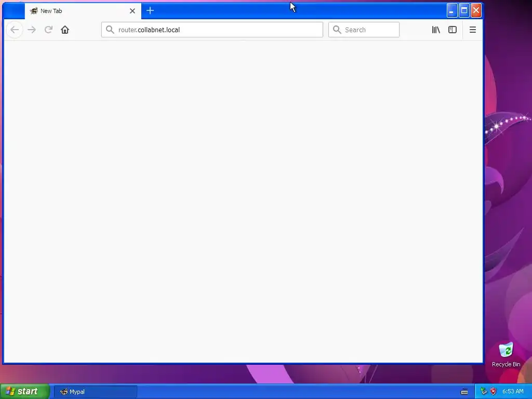The height and width of the screenshot is (399, 532).
Task: Open the Windows start menu
Action: click(x=24, y=392)
